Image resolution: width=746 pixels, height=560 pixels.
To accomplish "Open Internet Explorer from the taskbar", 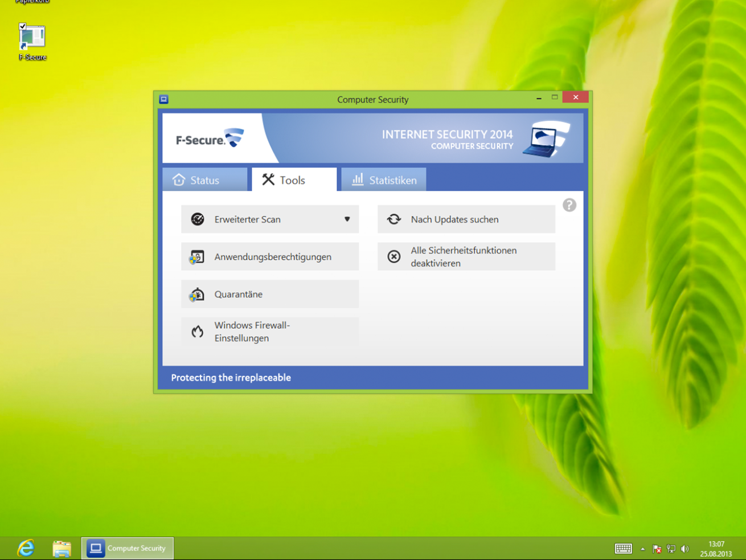I will [26, 548].
